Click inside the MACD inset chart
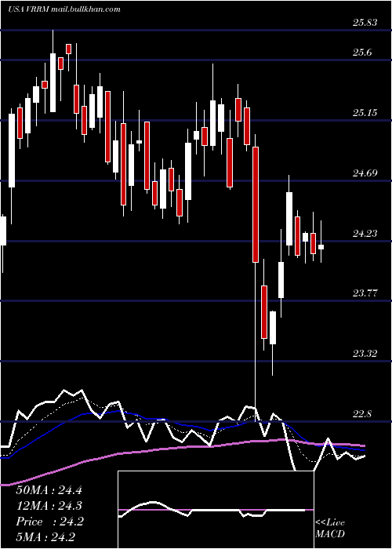This screenshot has width=392, height=549. click(216, 510)
